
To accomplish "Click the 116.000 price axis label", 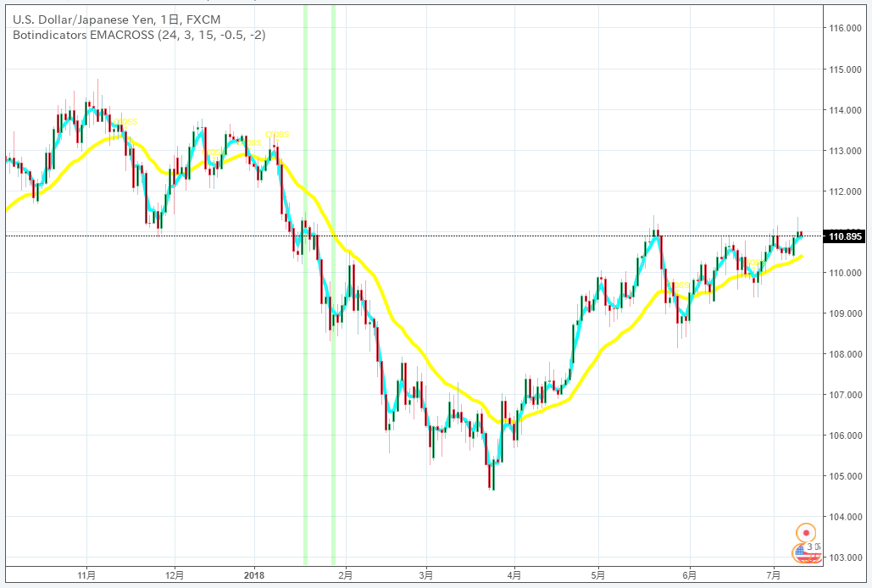I will [x=846, y=28].
